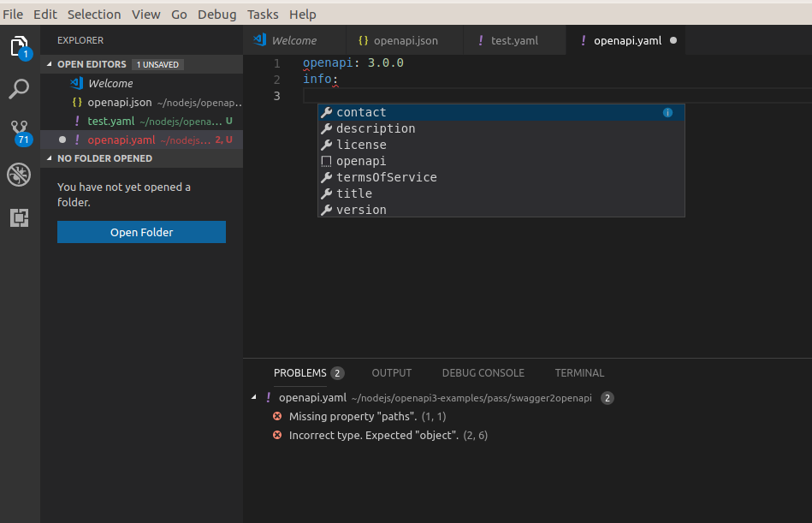Switch to the openapi.json editor tab
The height and width of the screenshot is (523, 812).
(x=405, y=40)
